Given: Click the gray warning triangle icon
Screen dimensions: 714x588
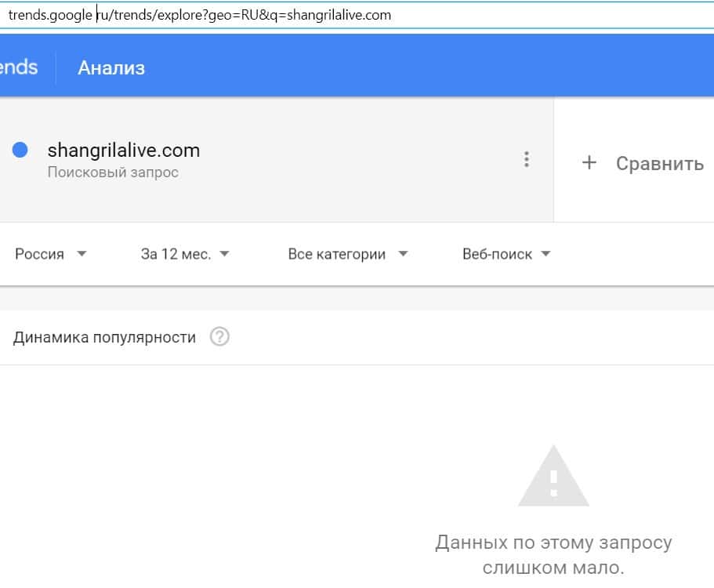Looking at the screenshot, I should coord(553,477).
